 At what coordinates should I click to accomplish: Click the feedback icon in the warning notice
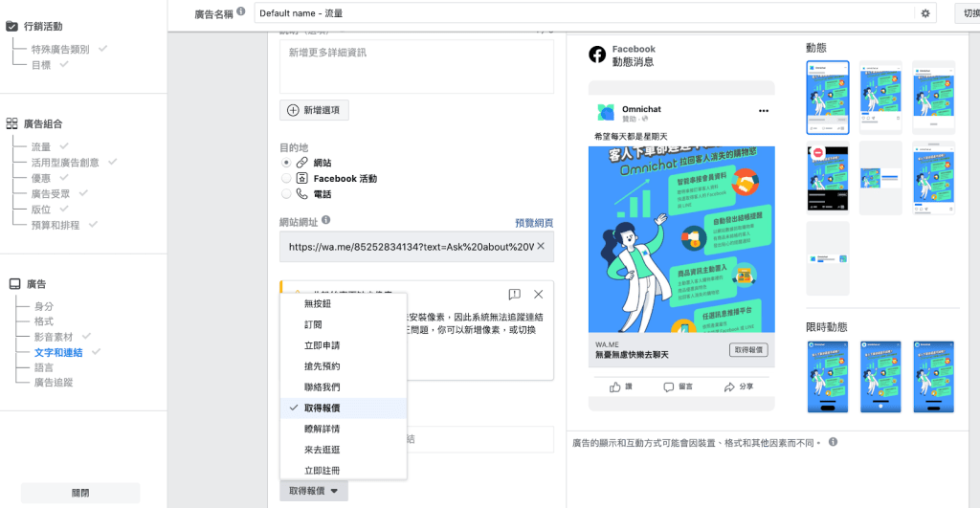click(514, 294)
